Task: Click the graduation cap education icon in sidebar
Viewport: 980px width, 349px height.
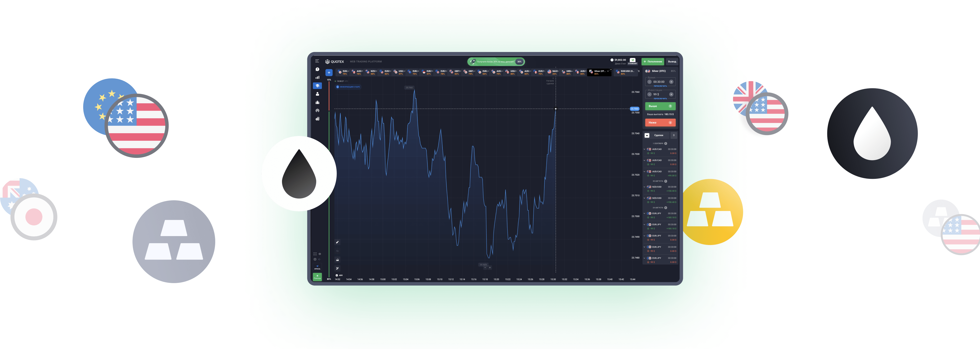Action: pyautogui.click(x=318, y=86)
